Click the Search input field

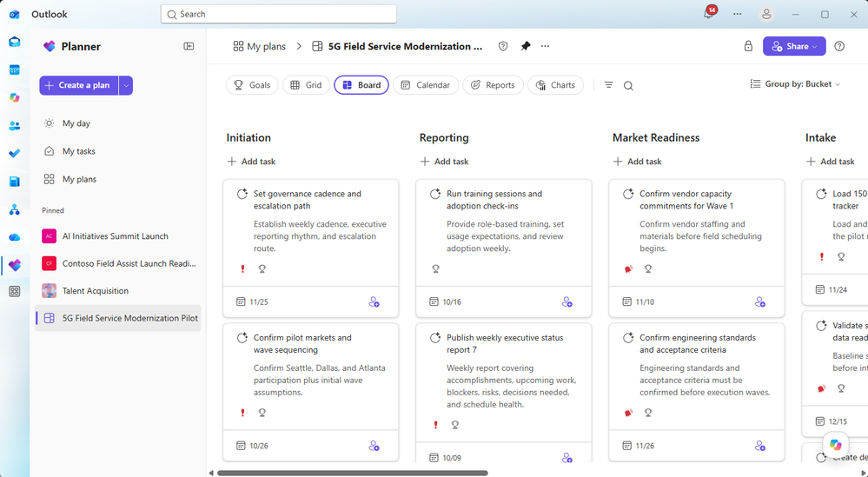pos(278,15)
